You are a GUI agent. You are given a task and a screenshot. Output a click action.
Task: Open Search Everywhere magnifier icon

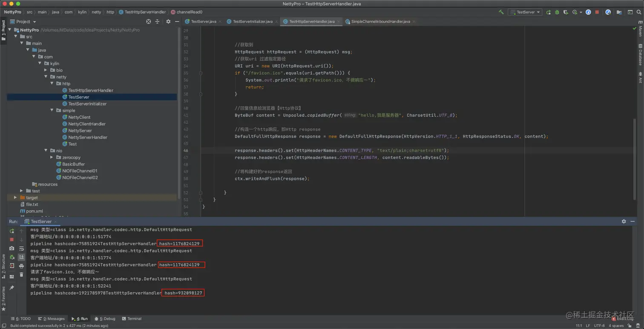tap(639, 12)
